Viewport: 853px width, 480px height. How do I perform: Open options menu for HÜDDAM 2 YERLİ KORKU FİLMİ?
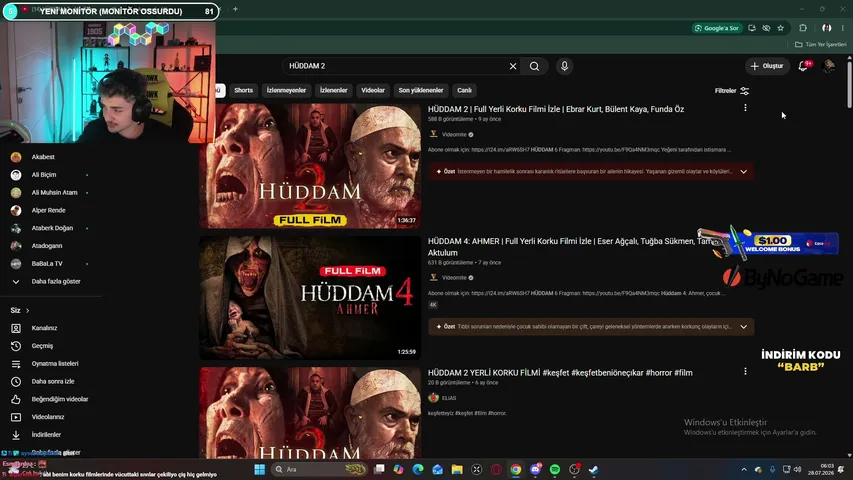(x=745, y=371)
